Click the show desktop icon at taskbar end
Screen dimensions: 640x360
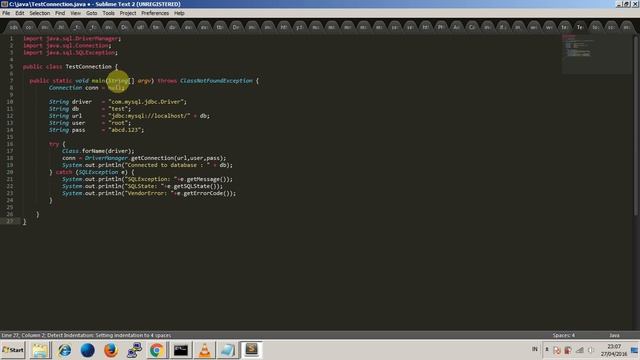point(634,350)
